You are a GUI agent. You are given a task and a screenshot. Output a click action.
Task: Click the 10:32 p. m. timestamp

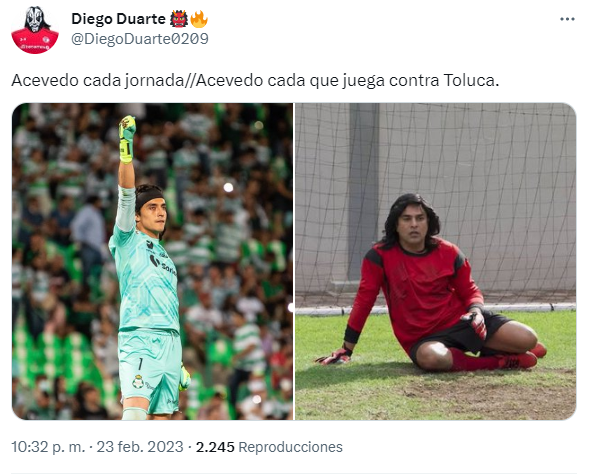pyautogui.click(x=48, y=447)
